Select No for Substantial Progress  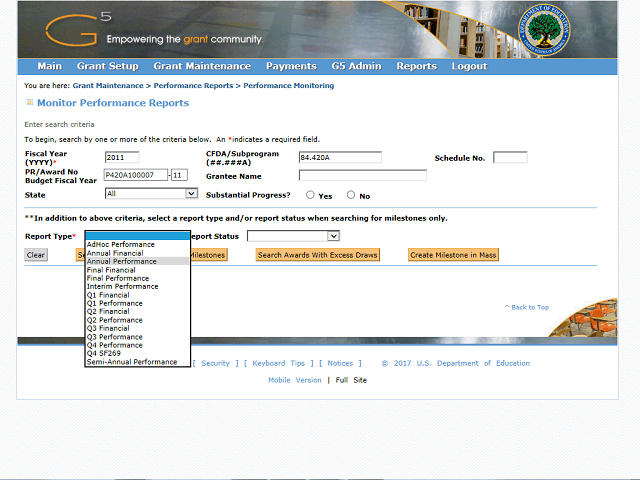click(351, 195)
